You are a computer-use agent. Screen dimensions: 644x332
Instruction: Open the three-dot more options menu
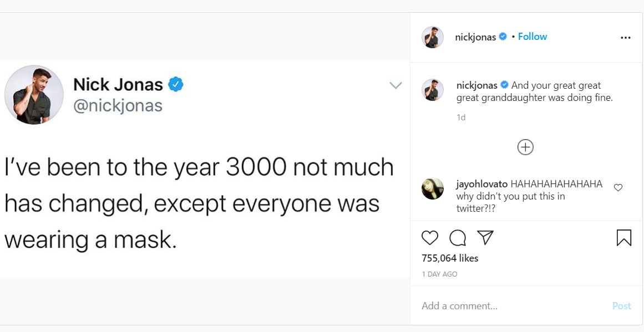(626, 38)
